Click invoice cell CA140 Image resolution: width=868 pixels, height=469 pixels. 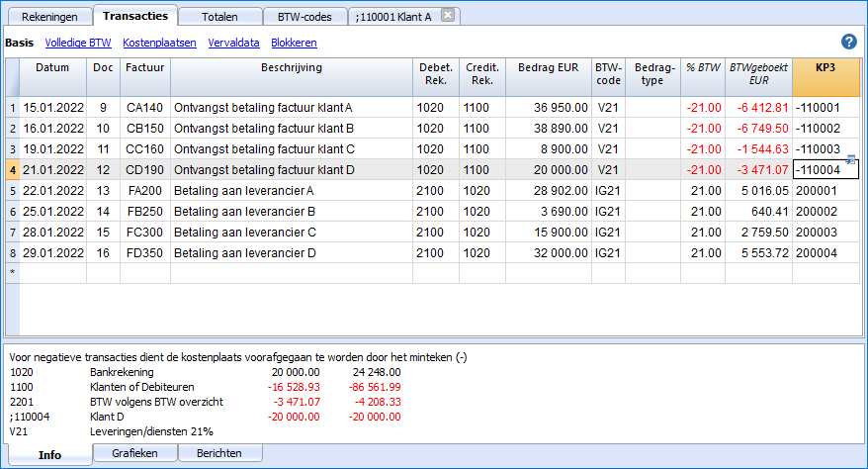click(145, 108)
